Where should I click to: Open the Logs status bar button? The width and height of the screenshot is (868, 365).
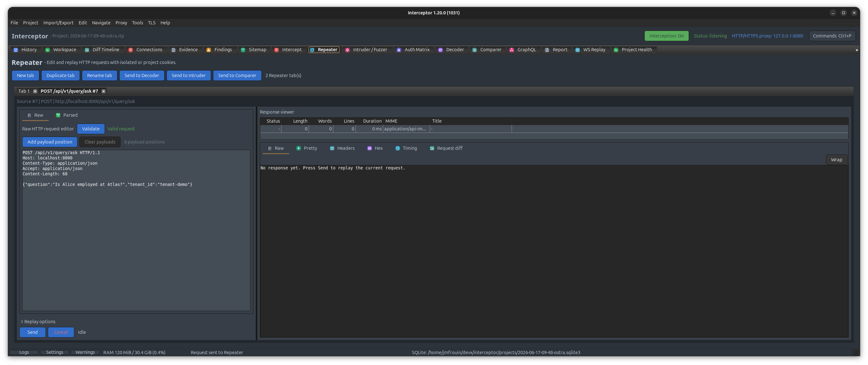(24, 353)
